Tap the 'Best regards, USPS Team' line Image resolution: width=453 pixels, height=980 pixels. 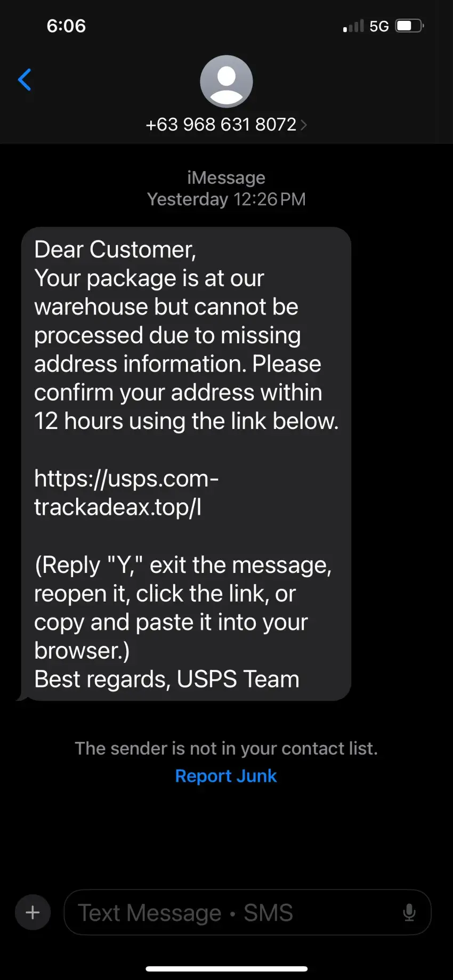[167, 679]
